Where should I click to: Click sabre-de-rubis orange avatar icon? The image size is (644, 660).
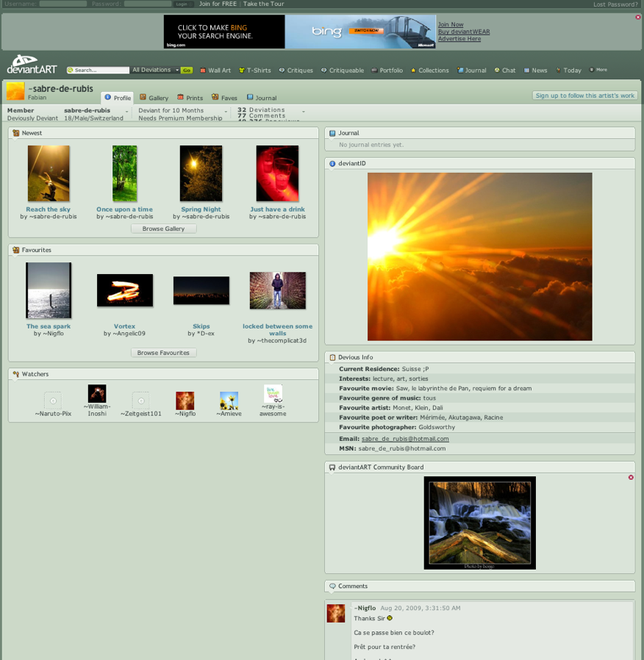(x=15, y=91)
